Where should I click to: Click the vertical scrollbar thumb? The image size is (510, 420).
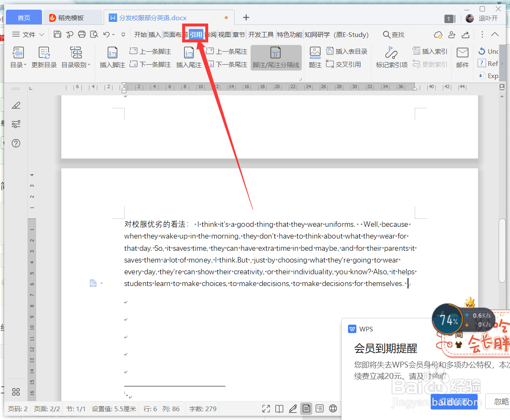(x=502, y=251)
